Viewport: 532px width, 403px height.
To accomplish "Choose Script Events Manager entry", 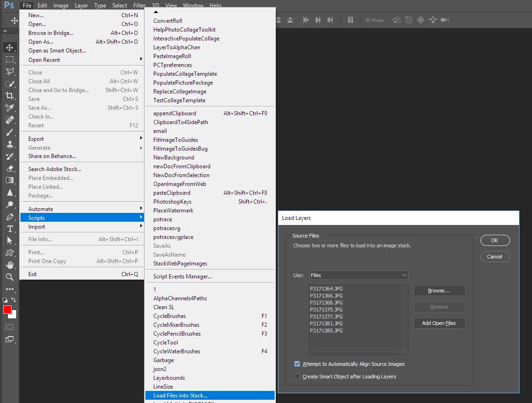I will (210, 277).
